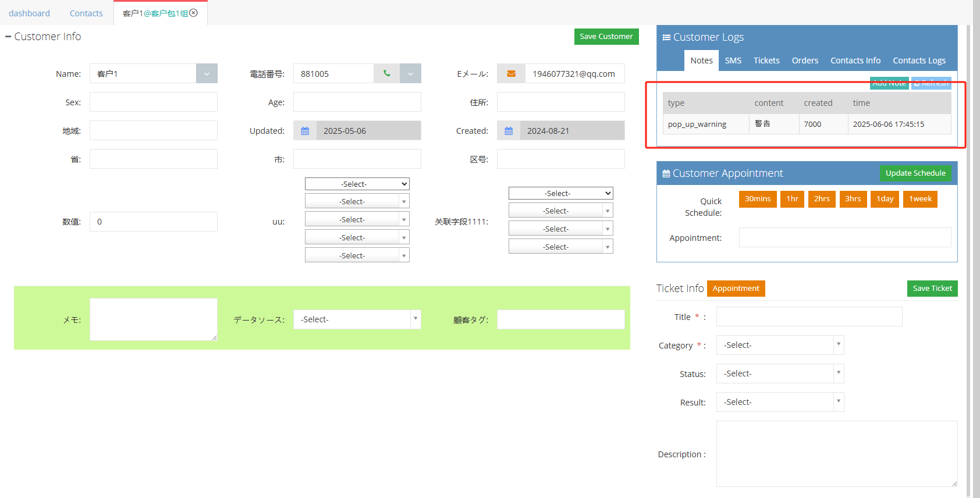
Task: Click the Add Note button
Action: (x=889, y=83)
